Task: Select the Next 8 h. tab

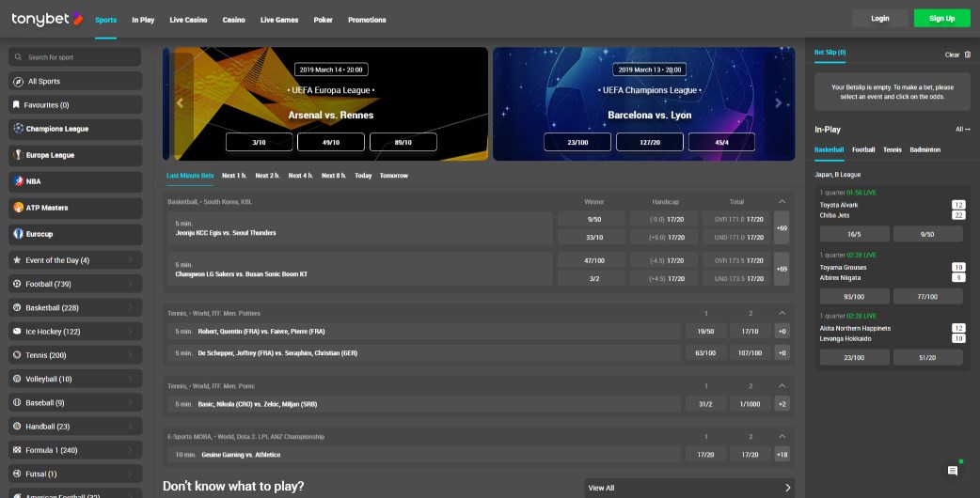Action: 334,176
